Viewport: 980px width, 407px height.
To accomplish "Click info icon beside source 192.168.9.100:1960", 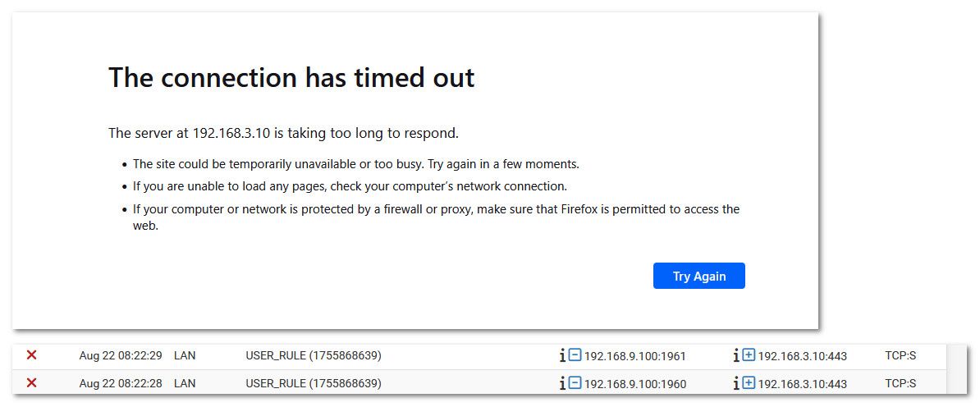I will tap(562, 383).
